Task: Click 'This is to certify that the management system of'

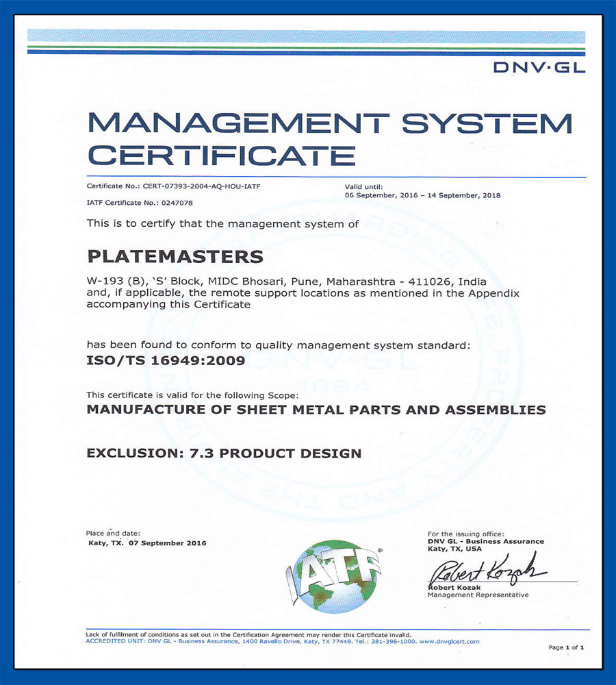Action: tap(222, 224)
